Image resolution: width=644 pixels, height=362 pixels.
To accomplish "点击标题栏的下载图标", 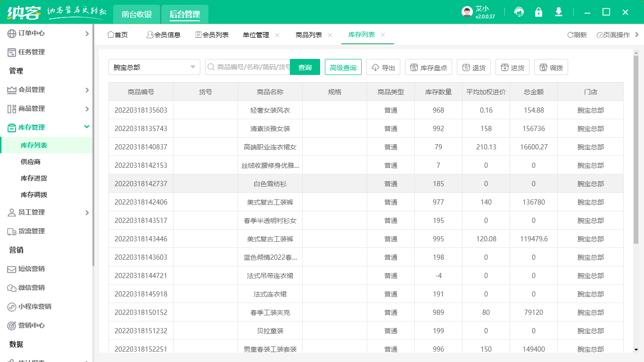I will [559, 12].
